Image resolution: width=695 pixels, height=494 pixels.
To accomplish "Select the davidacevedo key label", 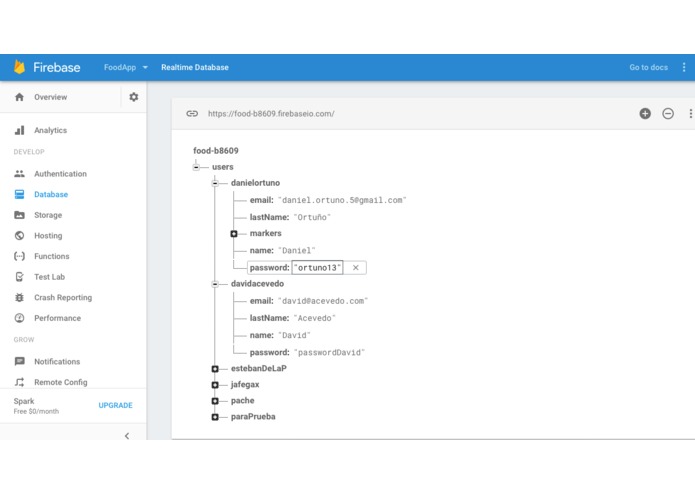I will (257, 284).
